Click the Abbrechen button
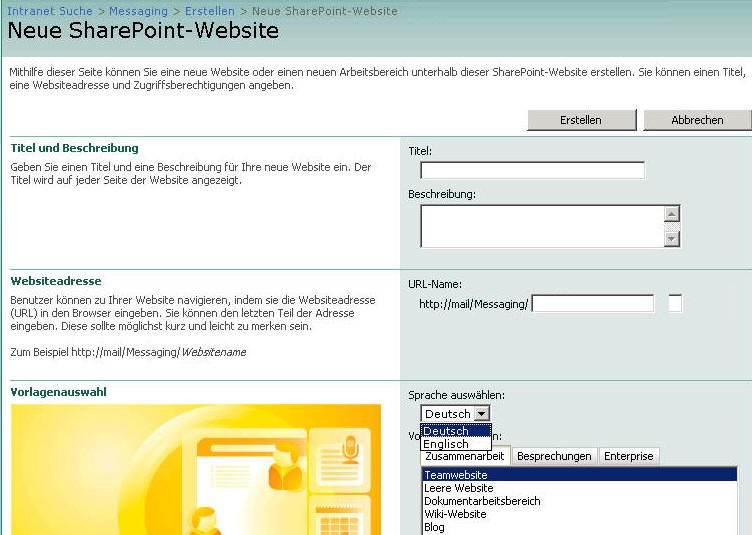752x535 pixels. (697, 120)
